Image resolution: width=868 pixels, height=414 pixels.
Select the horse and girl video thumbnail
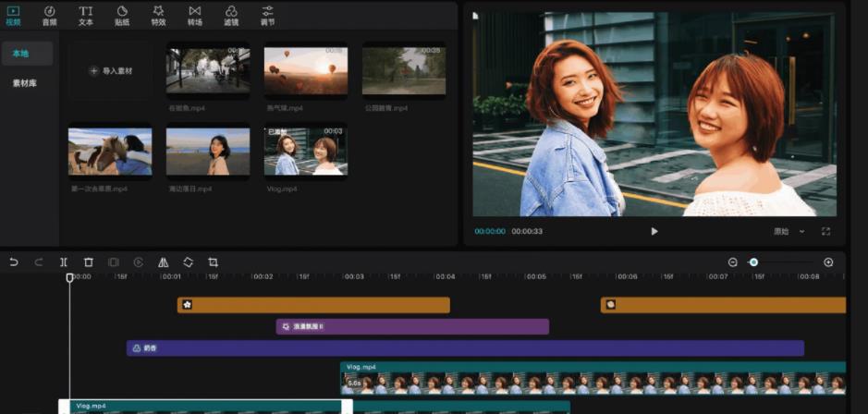coord(110,152)
